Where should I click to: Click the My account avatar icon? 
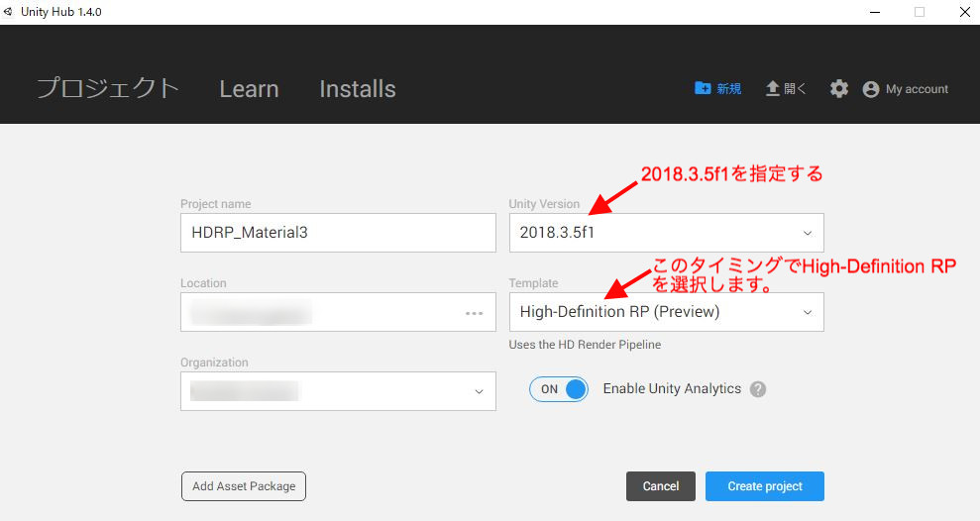click(871, 89)
